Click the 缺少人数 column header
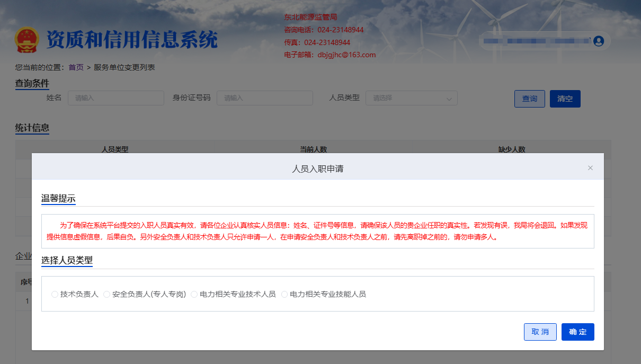The image size is (641, 364). coord(512,149)
